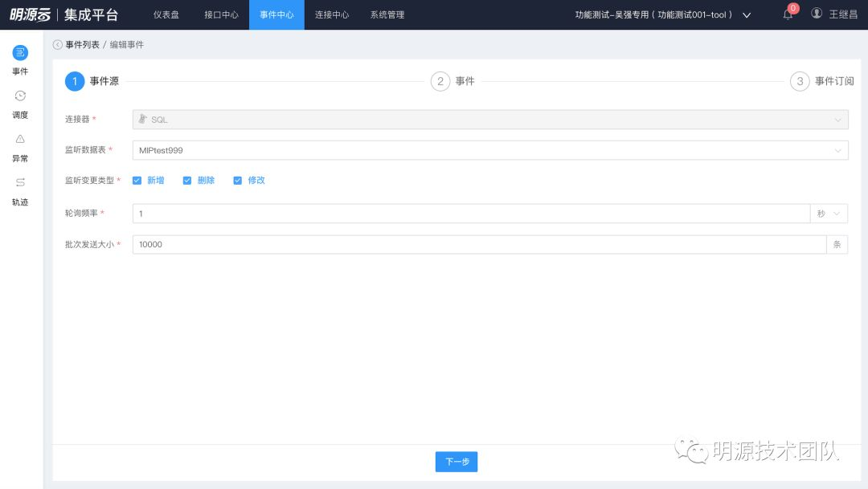The image size is (868, 489).
Task: Click step 3 circle 事件订阅
Action: tap(800, 81)
